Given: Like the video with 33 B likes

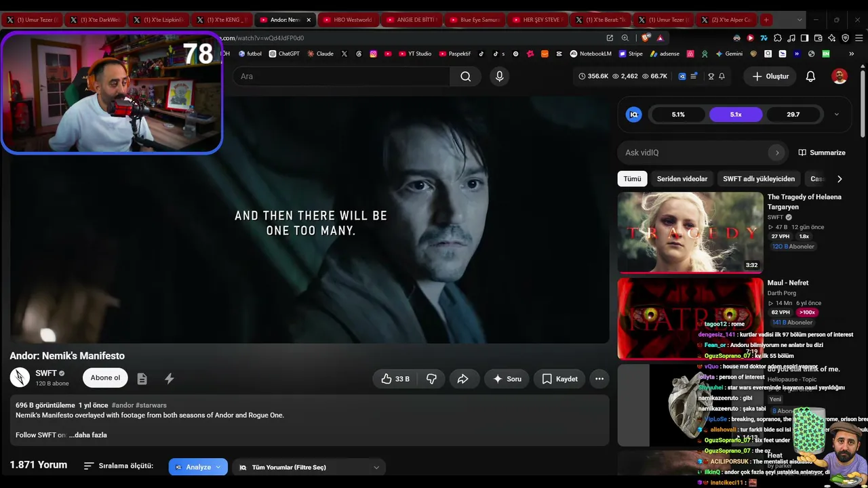Looking at the screenshot, I should pos(395,379).
